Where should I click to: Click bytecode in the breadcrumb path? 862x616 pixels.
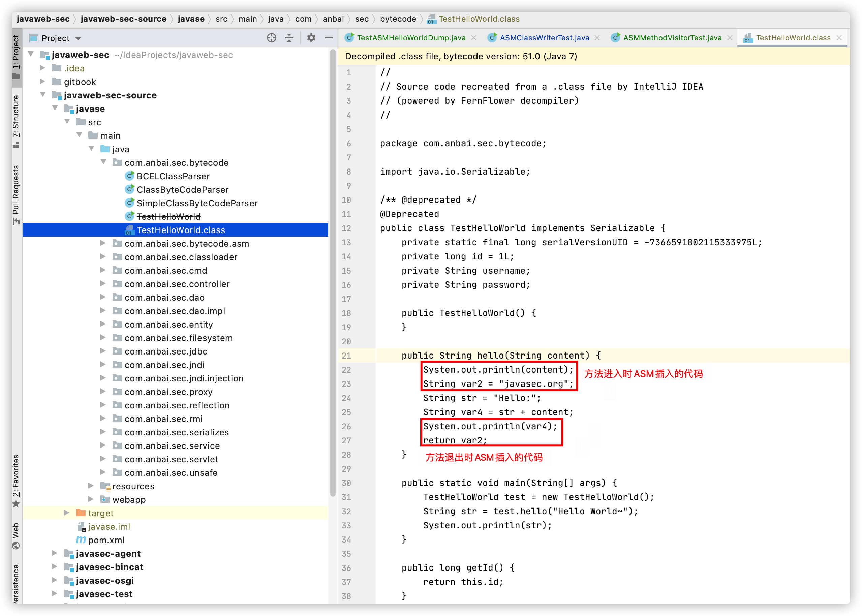pos(398,19)
